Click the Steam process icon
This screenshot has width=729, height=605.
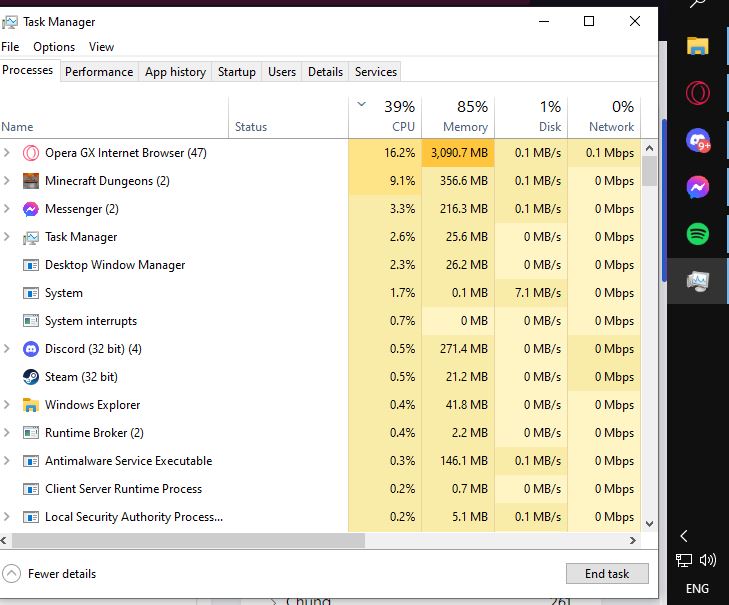tap(31, 377)
